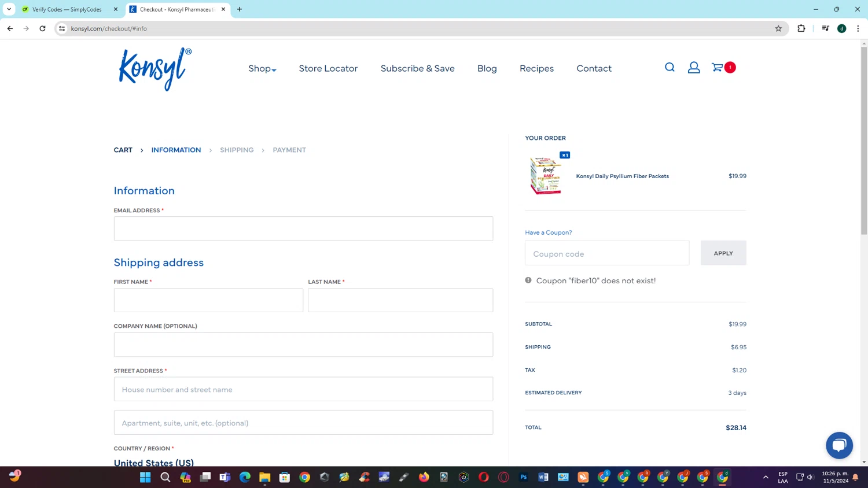Click the Konsyl Daily Psyllium product thumbnail

[546, 175]
